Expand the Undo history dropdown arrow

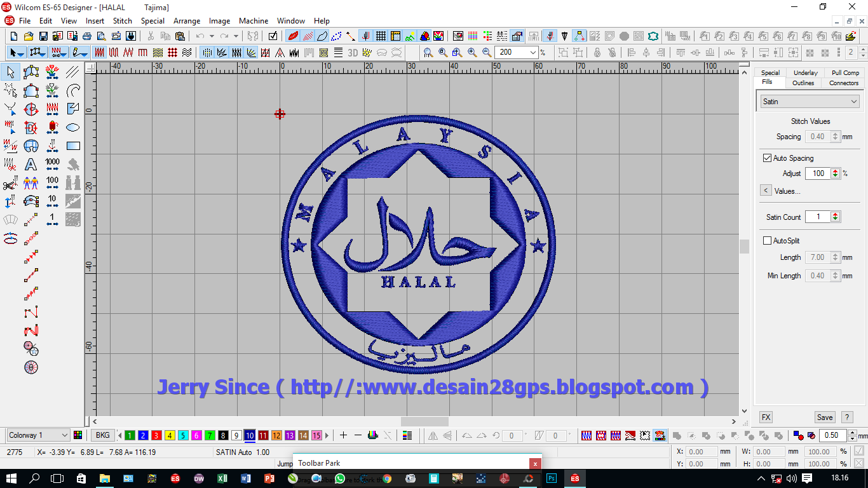click(x=212, y=36)
